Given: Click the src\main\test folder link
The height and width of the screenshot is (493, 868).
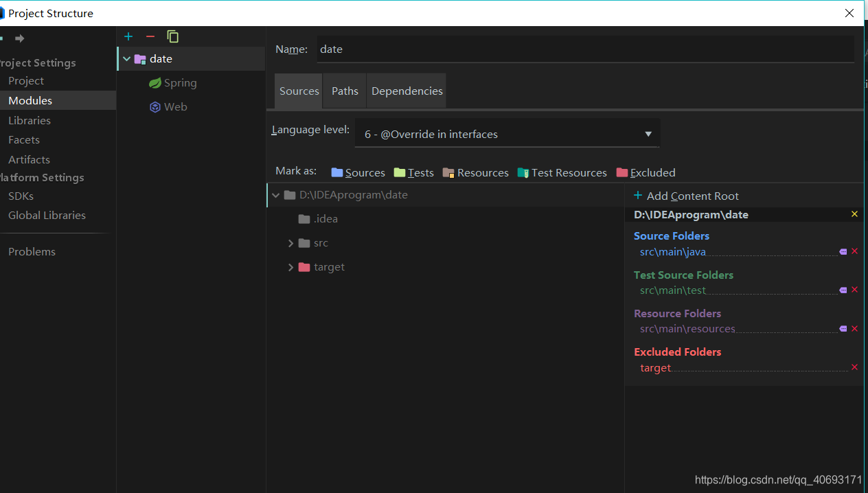Looking at the screenshot, I should [x=673, y=290].
